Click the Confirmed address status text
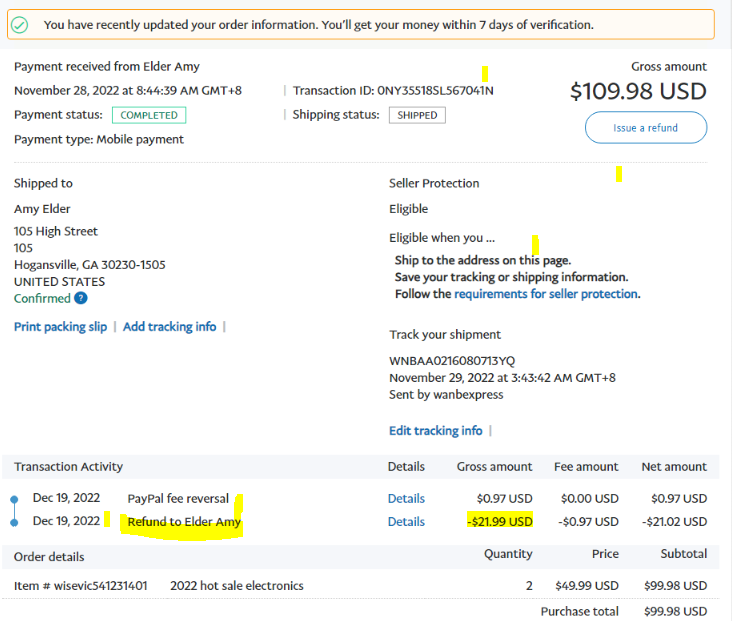 [42, 298]
